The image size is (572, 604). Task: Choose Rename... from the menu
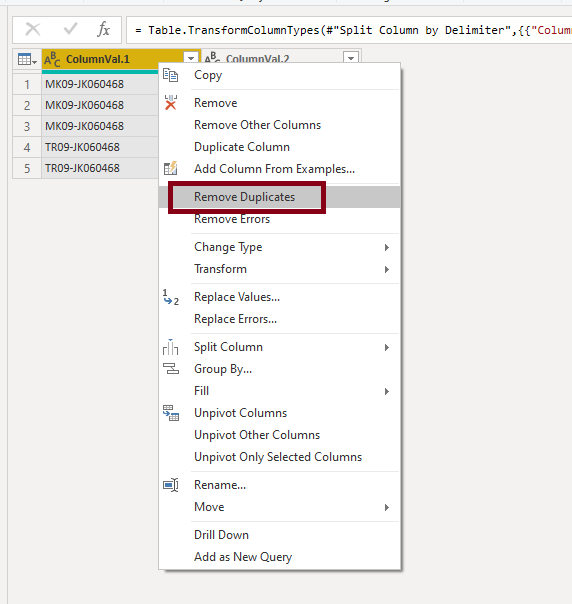click(x=280, y=485)
